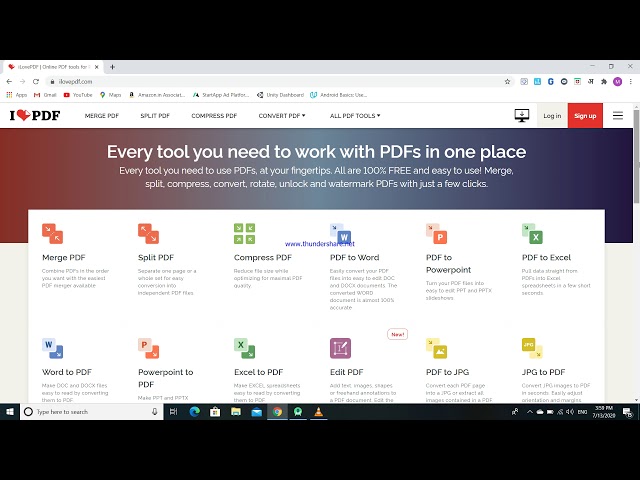
Task: Open the Edit PDF title link
Action: pyautogui.click(x=347, y=372)
